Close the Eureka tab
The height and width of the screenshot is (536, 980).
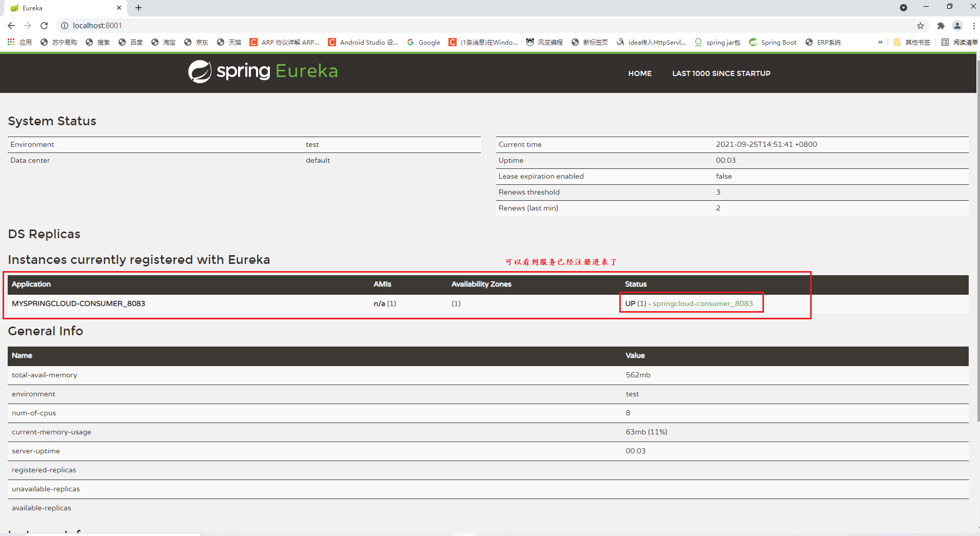pyautogui.click(x=119, y=8)
